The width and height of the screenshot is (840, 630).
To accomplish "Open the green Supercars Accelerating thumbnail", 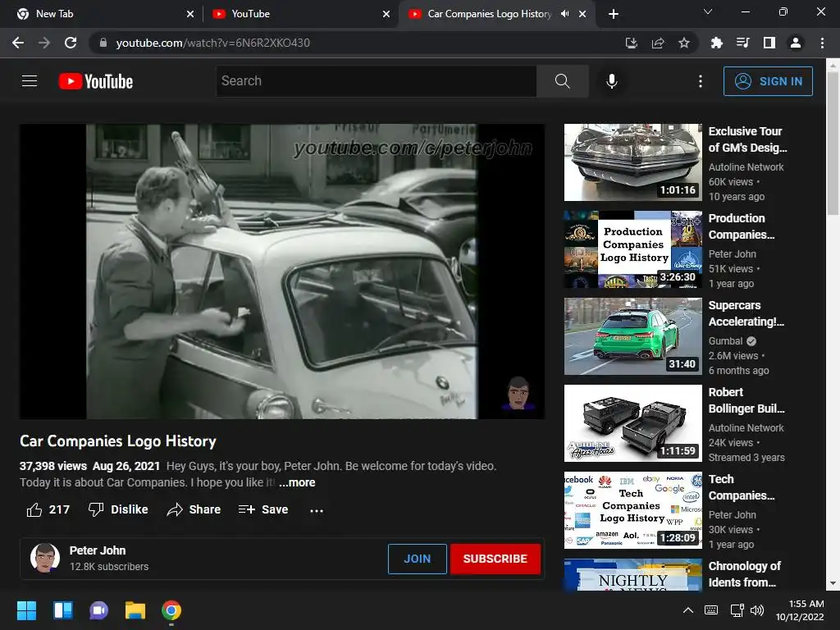I will coord(632,336).
